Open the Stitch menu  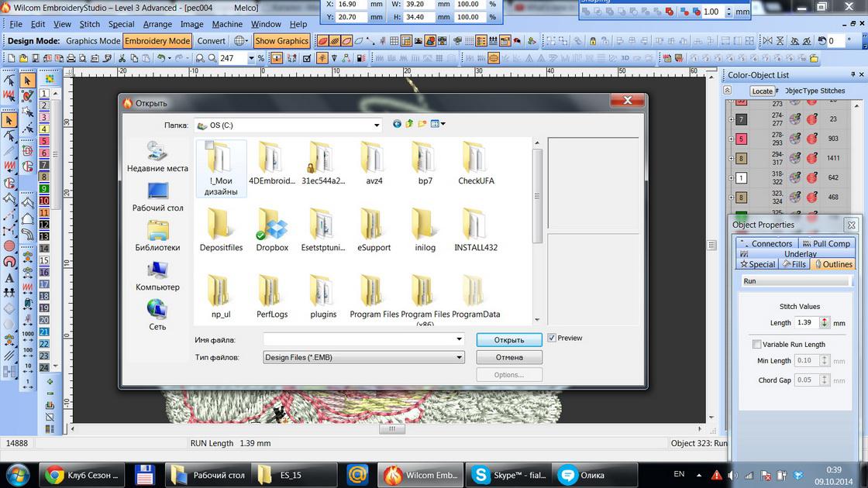[x=90, y=24]
